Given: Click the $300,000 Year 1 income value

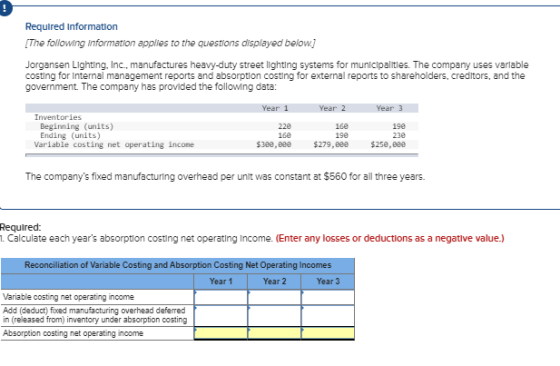Looking at the screenshot, I should (274, 145).
